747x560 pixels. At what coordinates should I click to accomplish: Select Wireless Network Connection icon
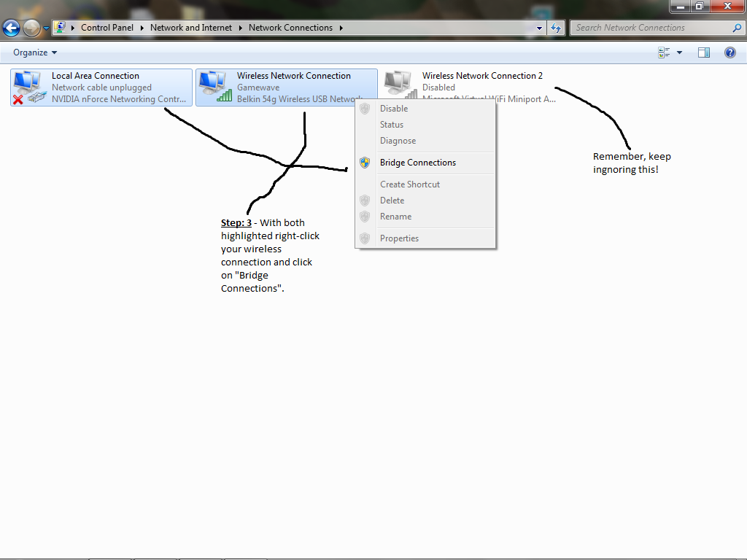tap(215, 87)
